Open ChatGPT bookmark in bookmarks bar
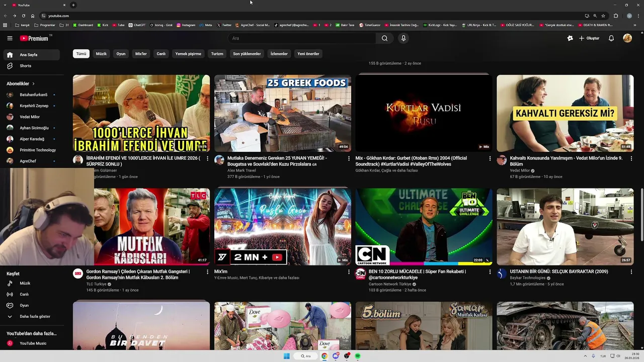Image resolution: width=644 pixels, height=362 pixels. 136,25
